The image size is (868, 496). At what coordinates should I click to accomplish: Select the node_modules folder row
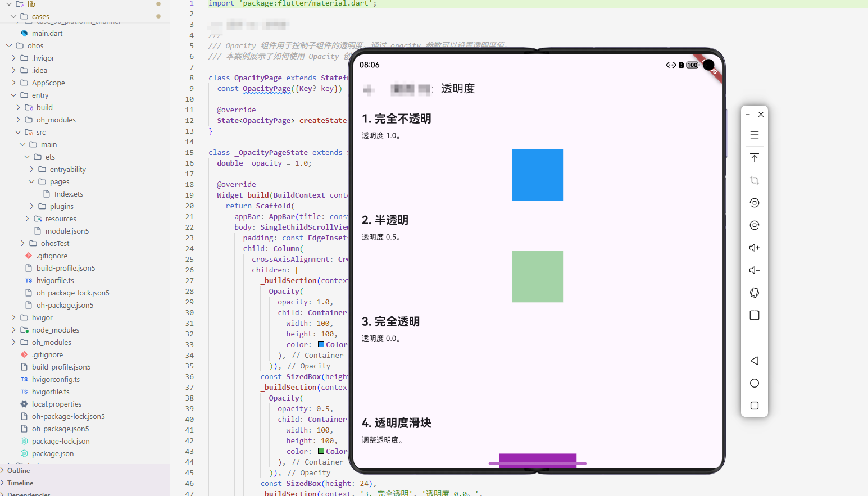coord(85,330)
